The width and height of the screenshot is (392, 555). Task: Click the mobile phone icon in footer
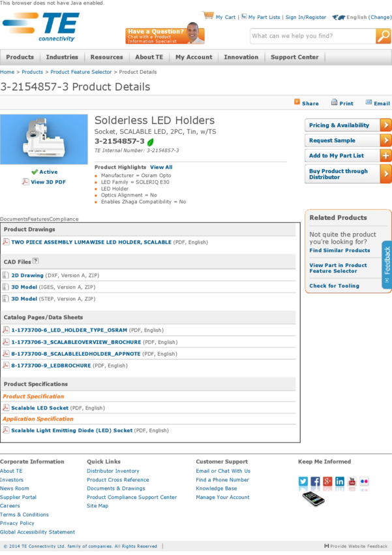313,499
